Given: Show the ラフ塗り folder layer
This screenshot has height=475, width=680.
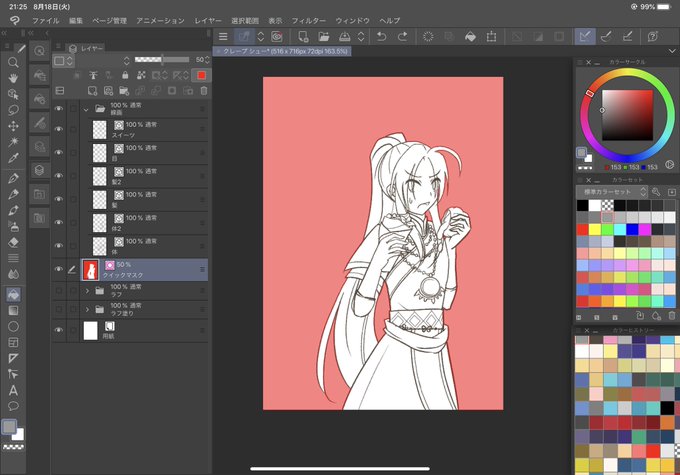Looking at the screenshot, I should click(59, 309).
